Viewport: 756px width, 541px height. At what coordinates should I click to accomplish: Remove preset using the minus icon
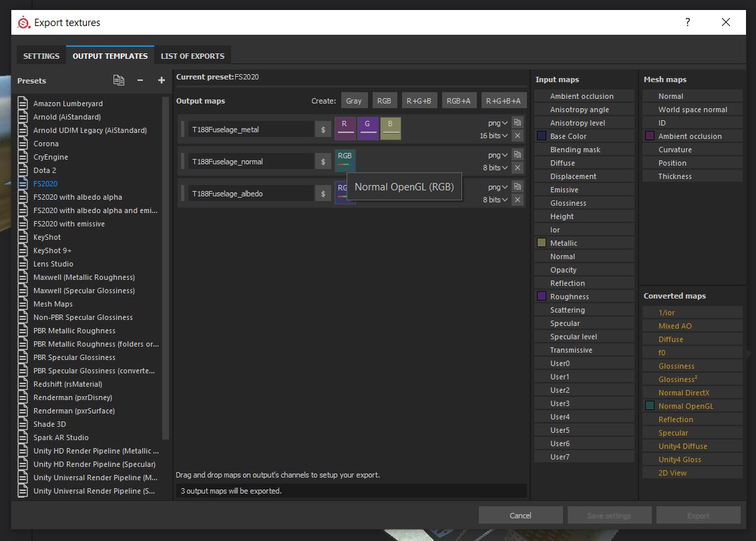tap(140, 80)
